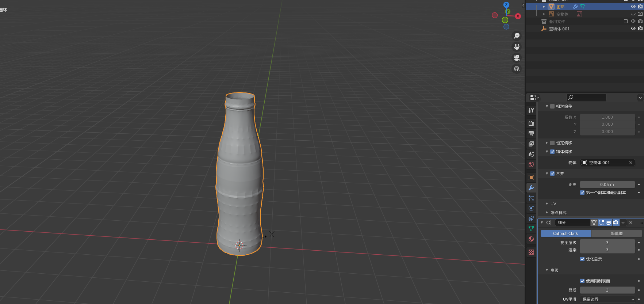Toggle subdivision modifier render camera icon
The image size is (644, 304).
[x=616, y=223]
